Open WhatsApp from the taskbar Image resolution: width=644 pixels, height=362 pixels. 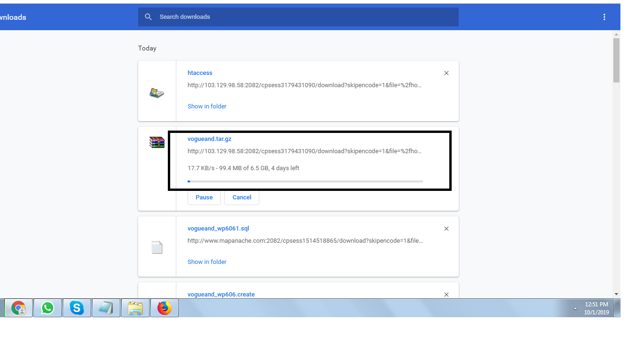click(x=48, y=308)
